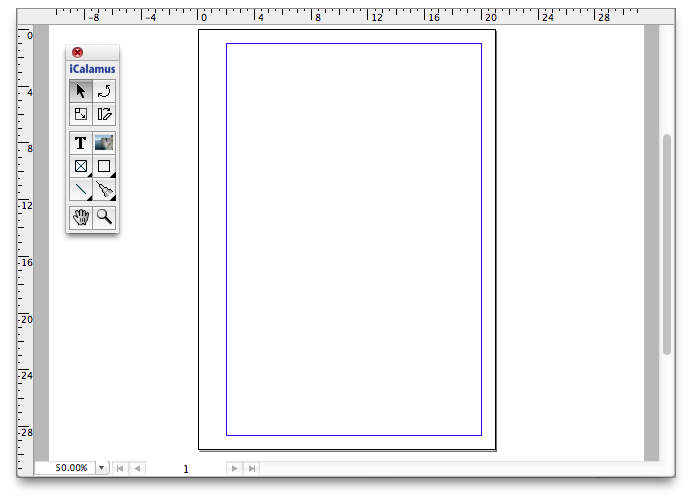
Task: Close the iCalamus tool palette
Action: click(x=77, y=53)
